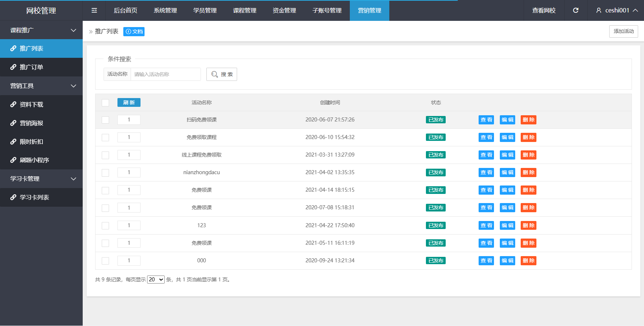Click the link icon beside 营销海报

tap(13, 123)
